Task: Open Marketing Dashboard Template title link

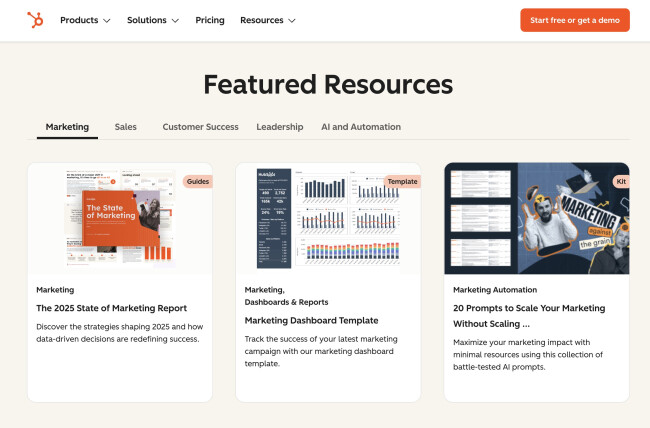Action: coord(311,320)
